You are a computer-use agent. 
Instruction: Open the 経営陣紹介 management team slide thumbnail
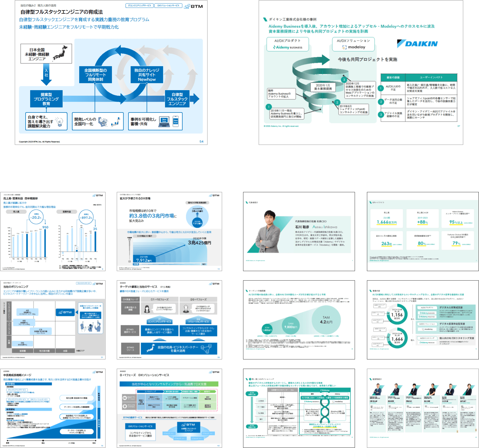[x=423, y=408]
